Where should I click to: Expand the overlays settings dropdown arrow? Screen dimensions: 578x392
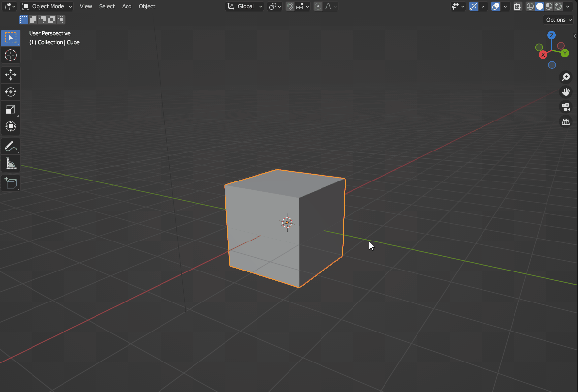(506, 6)
